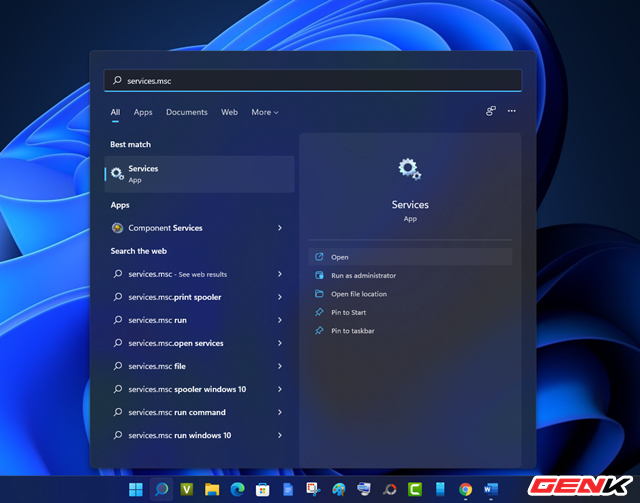640x503 pixels.
Task: Click the Component Services icon
Action: pyautogui.click(x=118, y=228)
